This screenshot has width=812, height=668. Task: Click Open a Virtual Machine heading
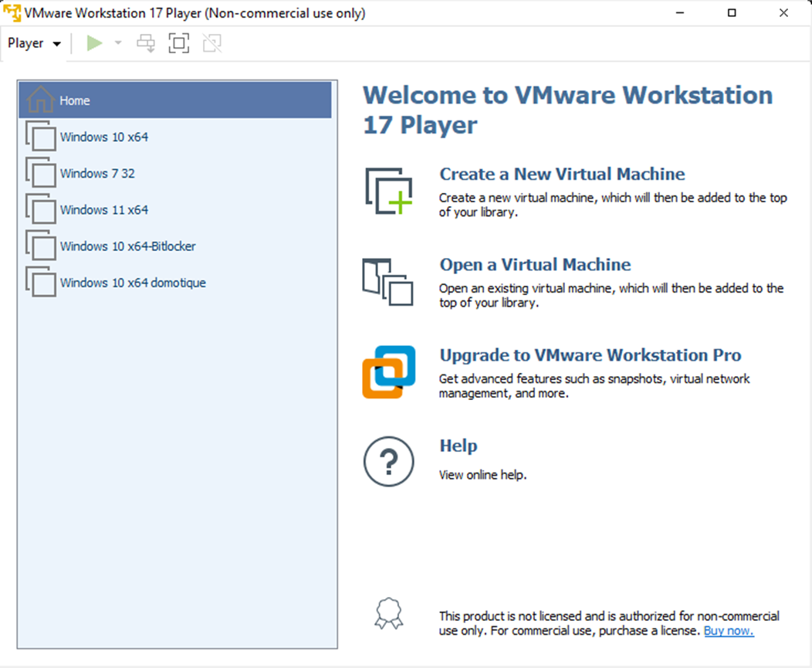(x=535, y=265)
